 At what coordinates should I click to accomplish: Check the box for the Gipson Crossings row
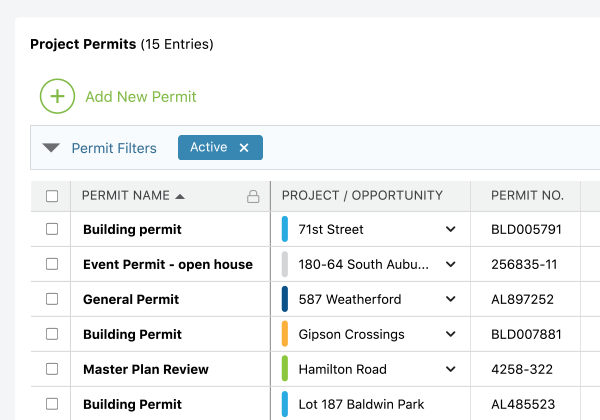(x=52, y=334)
